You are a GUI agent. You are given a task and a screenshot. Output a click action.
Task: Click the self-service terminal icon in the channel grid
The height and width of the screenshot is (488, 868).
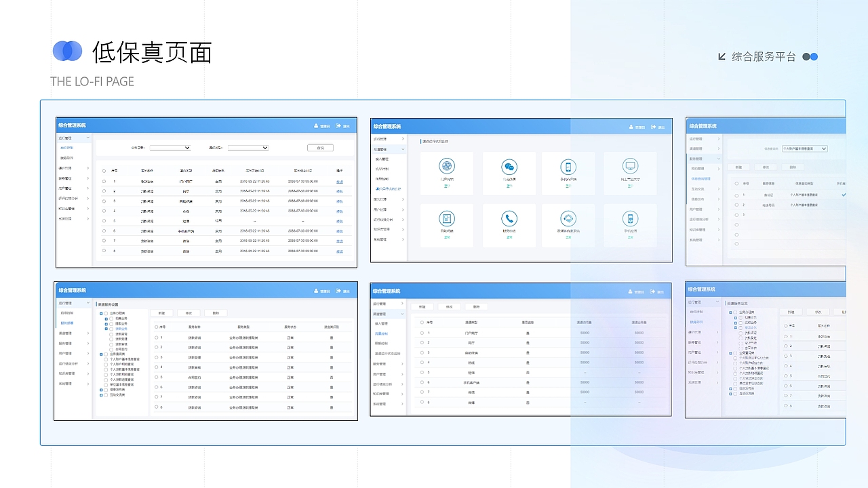click(x=447, y=218)
